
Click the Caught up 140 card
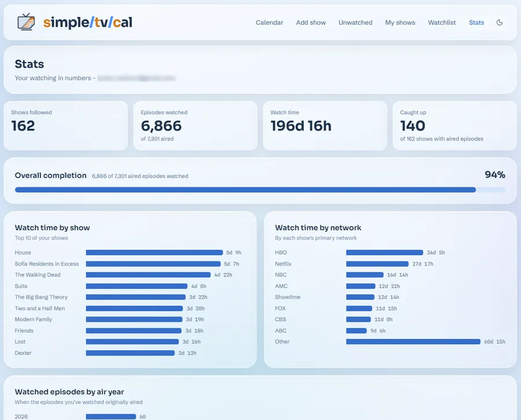(454, 126)
